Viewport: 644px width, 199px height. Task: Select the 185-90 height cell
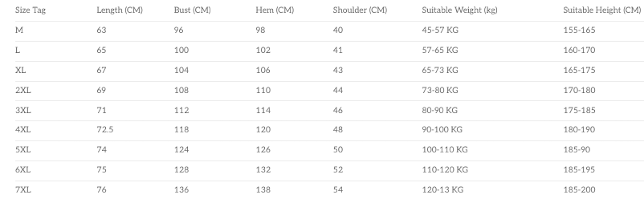[577, 150]
